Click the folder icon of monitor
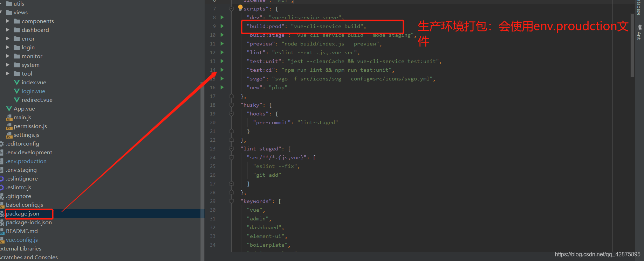 (x=17, y=56)
